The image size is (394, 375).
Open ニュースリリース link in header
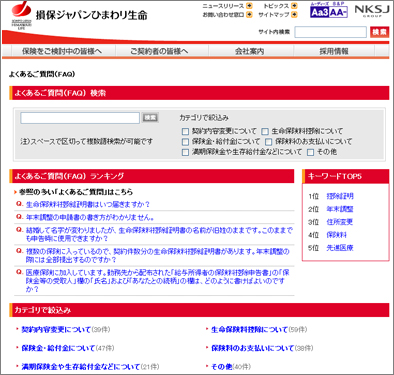(x=223, y=6)
